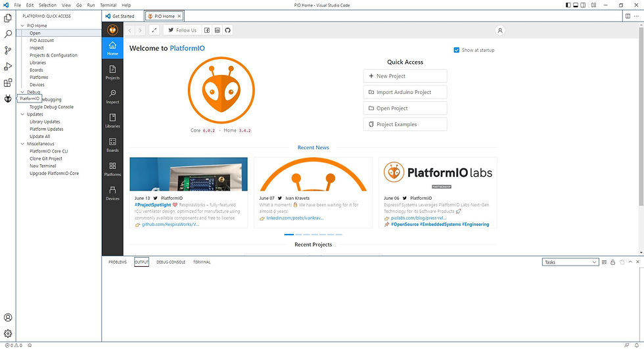Image resolution: width=644 pixels, height=349 pixels.
Task: Click the New Project button
Action: click(405, 76)
